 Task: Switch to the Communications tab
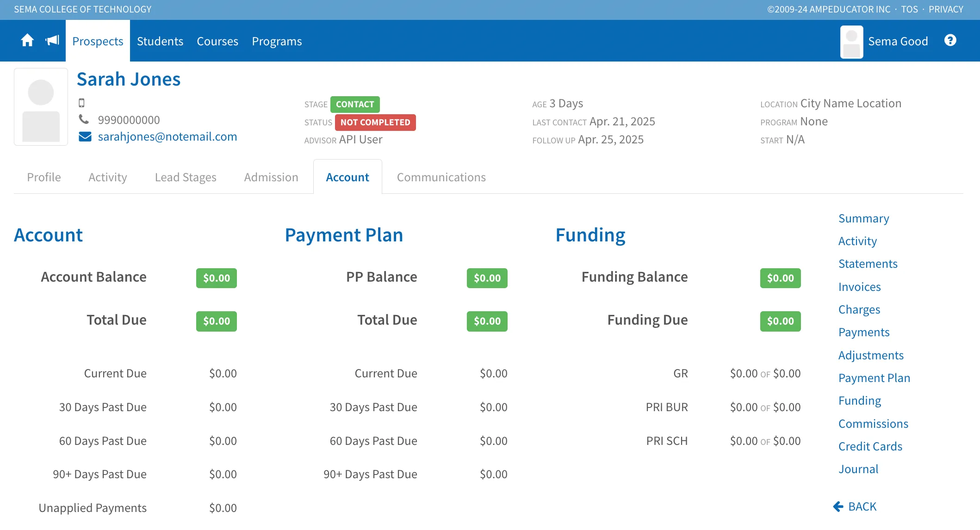(441, 177)
